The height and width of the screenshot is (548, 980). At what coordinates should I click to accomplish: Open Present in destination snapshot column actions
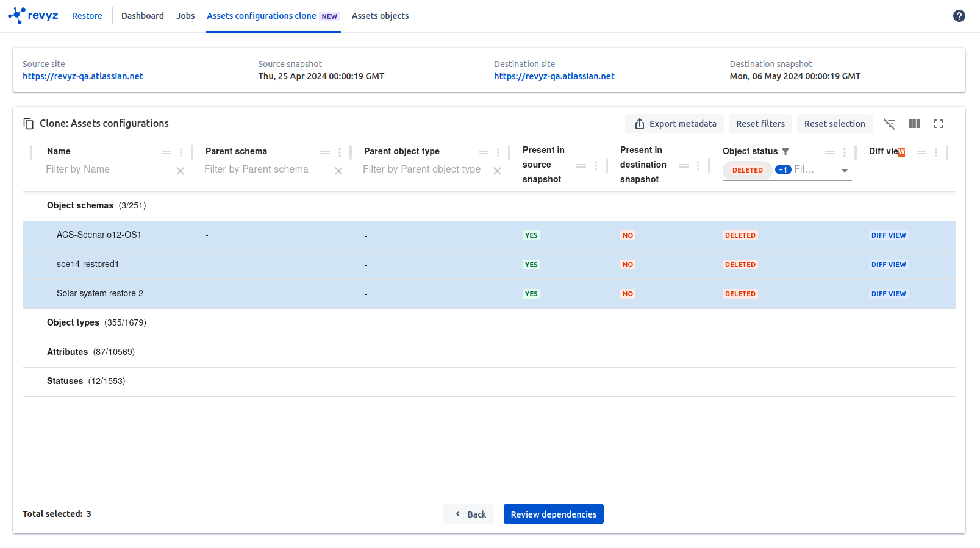[698, 166]
